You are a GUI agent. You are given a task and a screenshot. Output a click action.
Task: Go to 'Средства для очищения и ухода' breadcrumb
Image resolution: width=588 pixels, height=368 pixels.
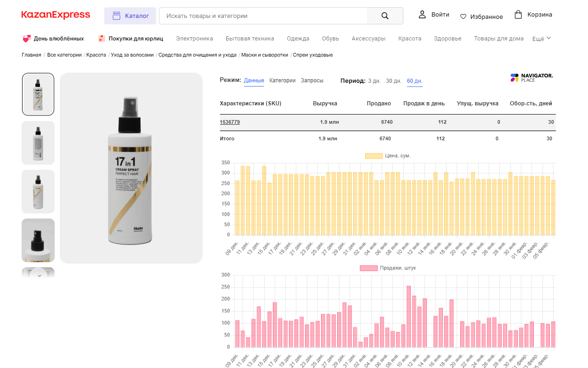coord(198,55)
